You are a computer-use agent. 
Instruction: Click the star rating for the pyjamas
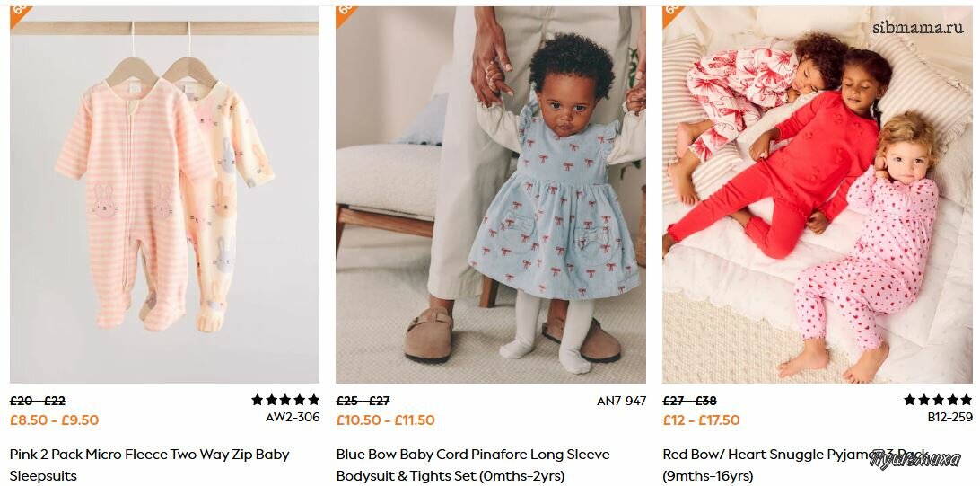click(938, 400)
